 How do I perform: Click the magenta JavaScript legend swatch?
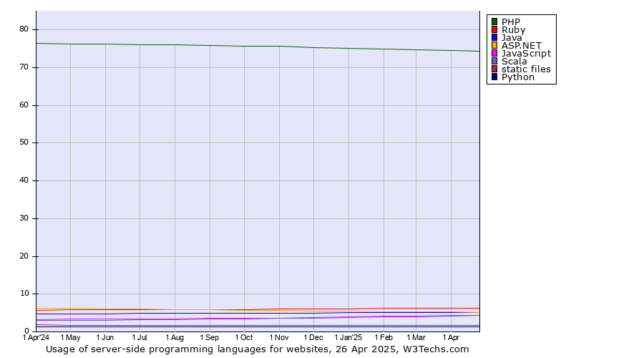pos(494,53)
